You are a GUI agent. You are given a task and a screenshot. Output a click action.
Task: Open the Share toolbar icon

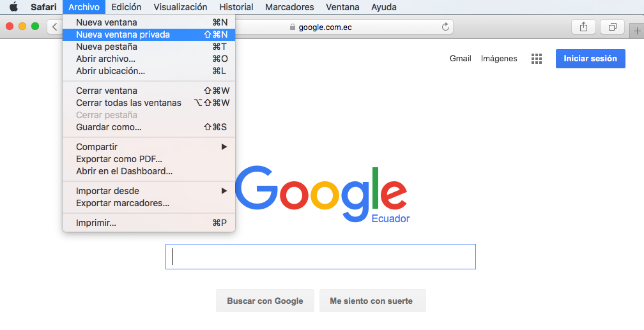pyautogui.click(x=584, y=27)
